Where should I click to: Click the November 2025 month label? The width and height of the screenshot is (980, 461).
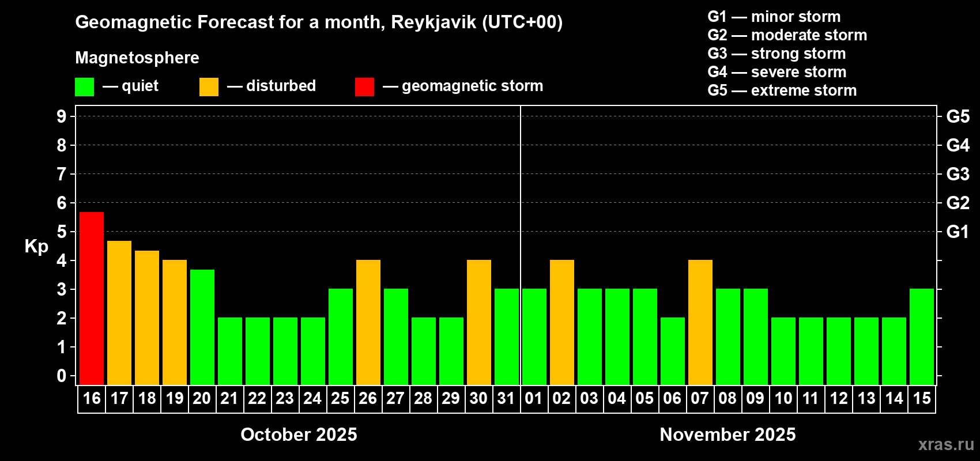[728, 434]
